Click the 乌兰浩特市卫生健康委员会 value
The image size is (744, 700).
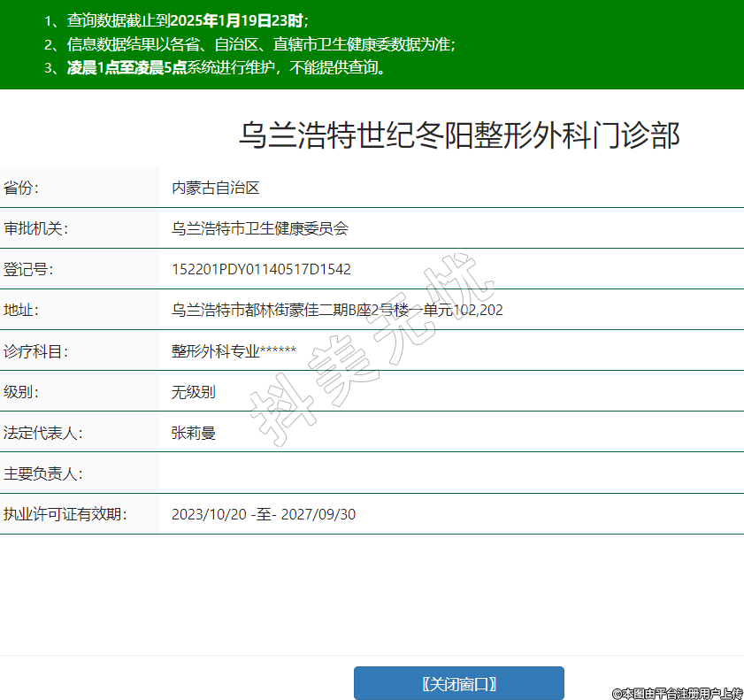click(x=259, y=228)
